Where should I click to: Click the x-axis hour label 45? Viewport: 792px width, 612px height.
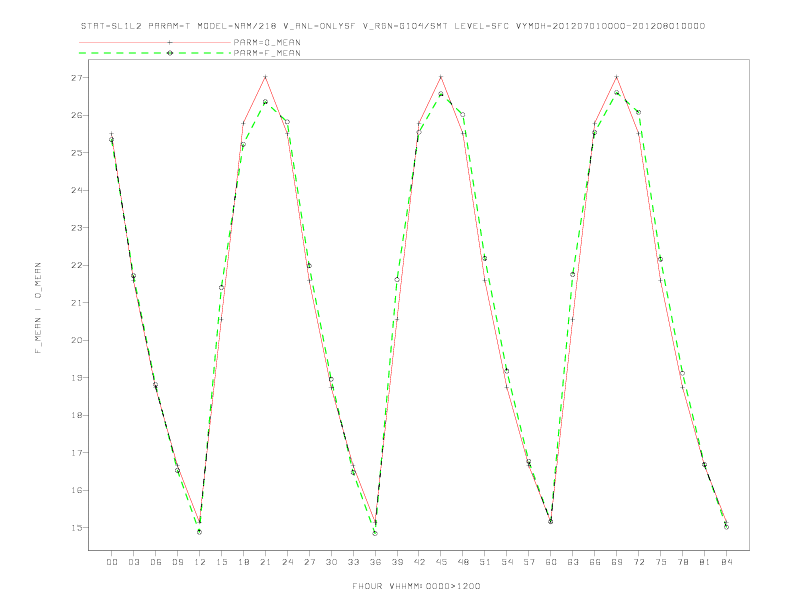point(441,562)
